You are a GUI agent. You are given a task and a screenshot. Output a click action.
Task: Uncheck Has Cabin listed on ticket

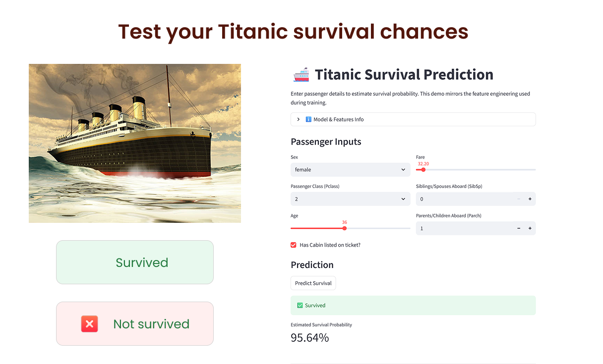tap(294, 245)
